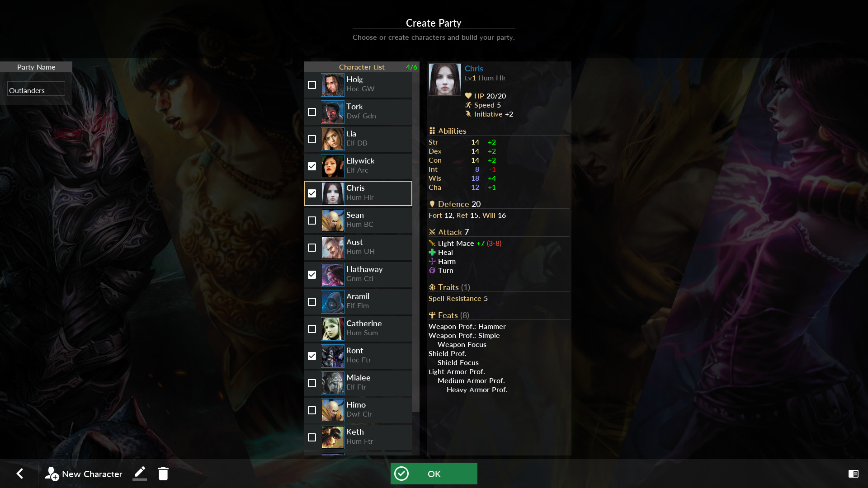Click the edit character pencil icon

[140, 473]
